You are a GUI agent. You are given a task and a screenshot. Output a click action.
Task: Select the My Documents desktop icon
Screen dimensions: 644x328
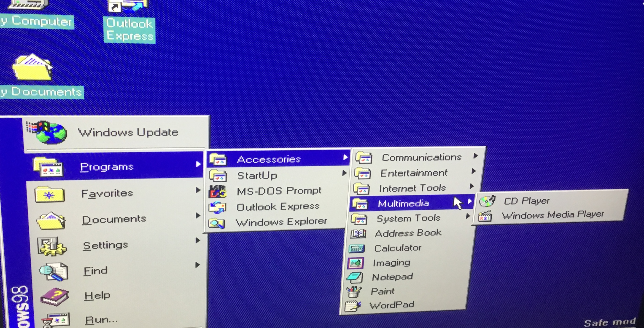32,67
